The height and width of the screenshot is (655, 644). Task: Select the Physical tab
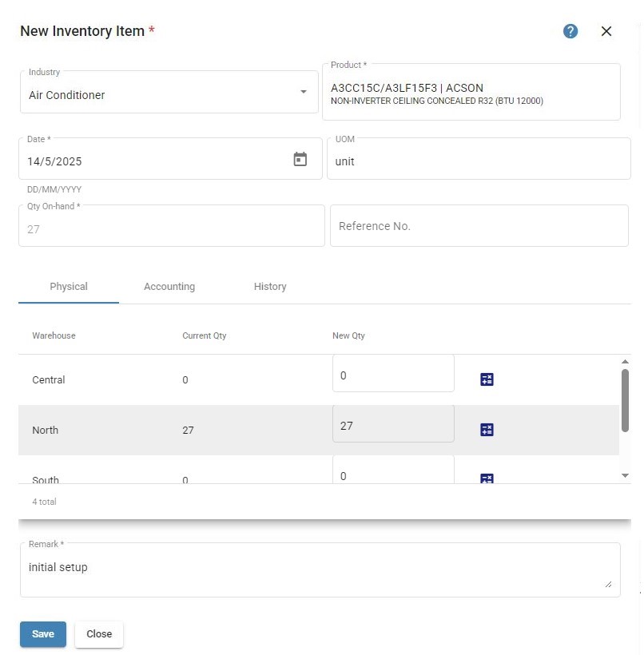coord(69,287)
